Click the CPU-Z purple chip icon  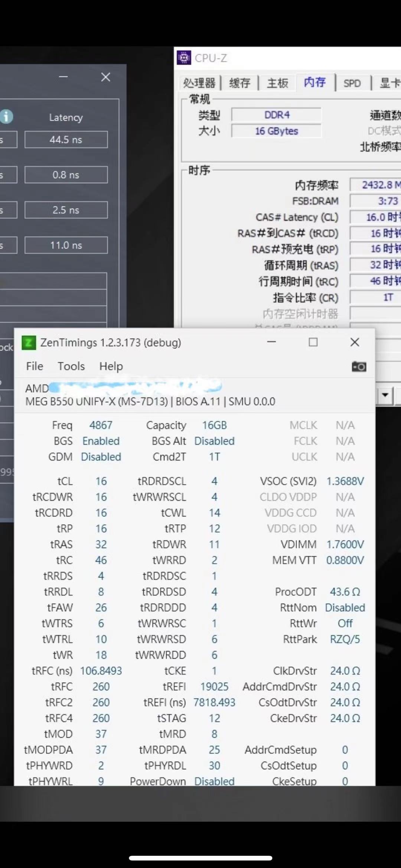pos(184,58)
